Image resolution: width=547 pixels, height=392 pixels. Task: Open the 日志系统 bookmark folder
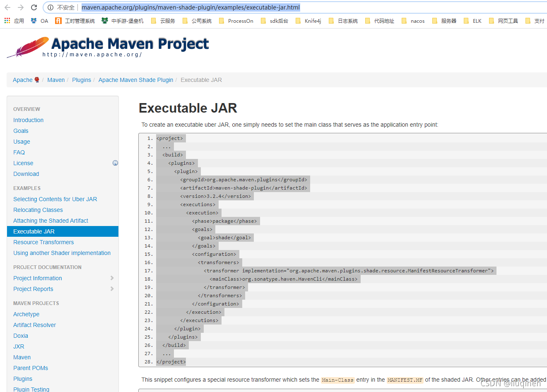(x=343, y=21)
